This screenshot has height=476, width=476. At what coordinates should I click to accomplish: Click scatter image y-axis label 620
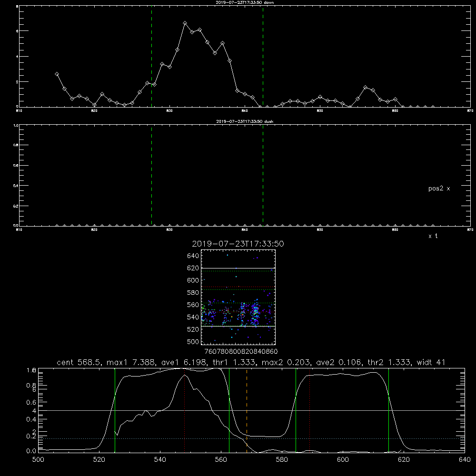[x=193, y=268]
